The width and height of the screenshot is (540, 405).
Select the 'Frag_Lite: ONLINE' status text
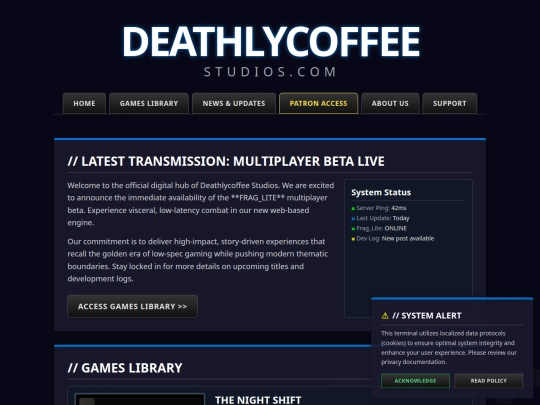pyautogui.click(x=382, y=228)
